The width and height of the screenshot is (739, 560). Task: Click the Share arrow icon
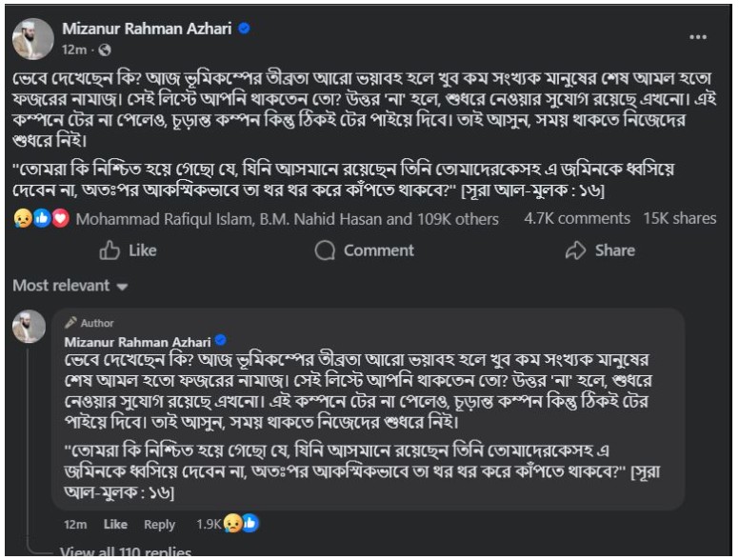574,250
